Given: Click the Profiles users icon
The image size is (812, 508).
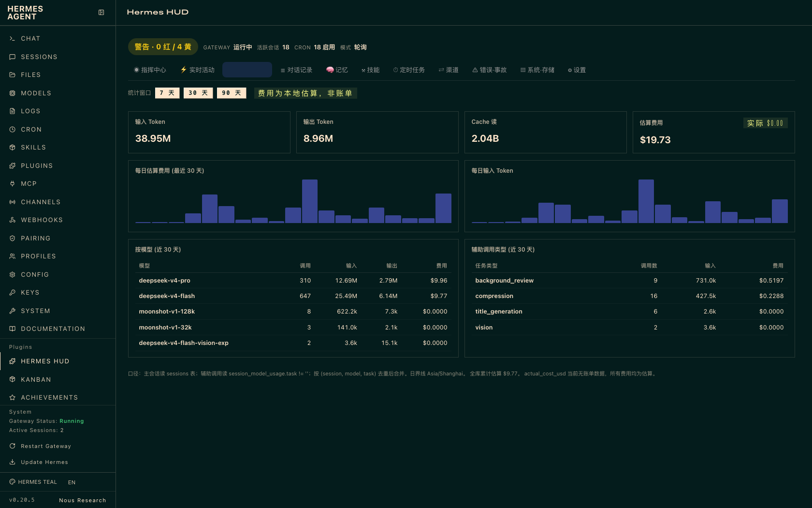Looking at the screenshot, I should click(13, 256).
